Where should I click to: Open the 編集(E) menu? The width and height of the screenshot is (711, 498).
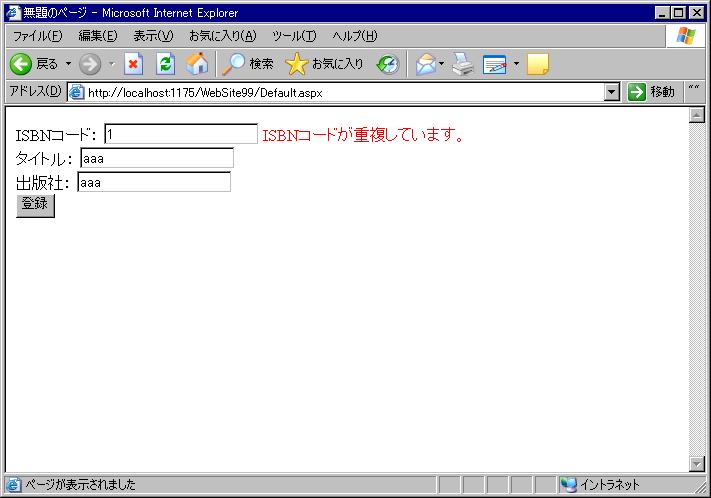point(98,36)
